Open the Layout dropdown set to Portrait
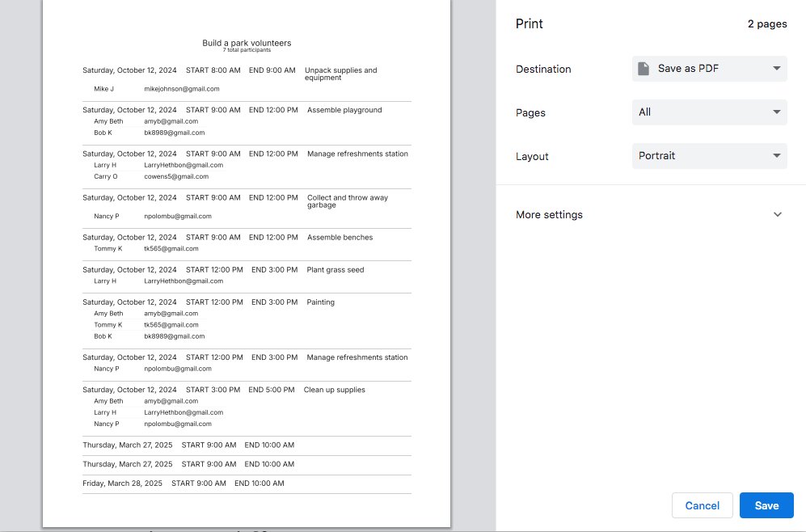The height and width of the screenshot is (532, 806). [x=709, y=156]
